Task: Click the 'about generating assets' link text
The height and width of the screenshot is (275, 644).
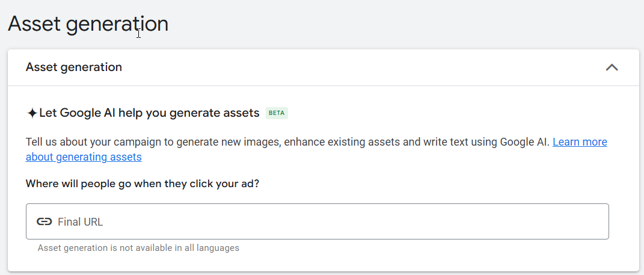Action: [84, 158]
